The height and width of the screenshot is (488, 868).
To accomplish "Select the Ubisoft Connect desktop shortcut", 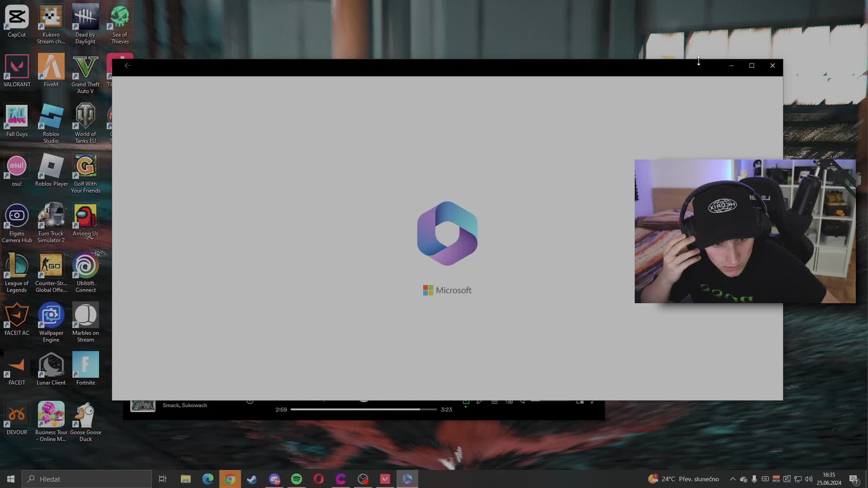I will pos(85,273).
